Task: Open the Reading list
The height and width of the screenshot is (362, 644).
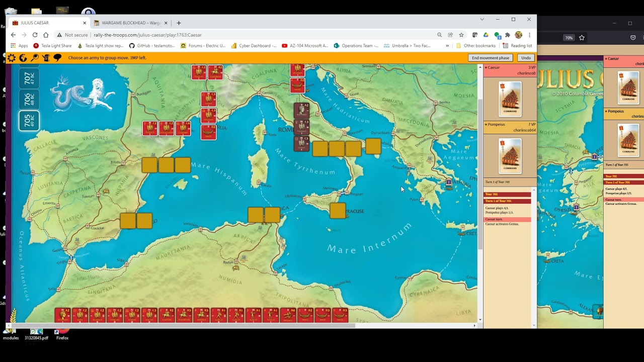Action: [x=517, y=45]
